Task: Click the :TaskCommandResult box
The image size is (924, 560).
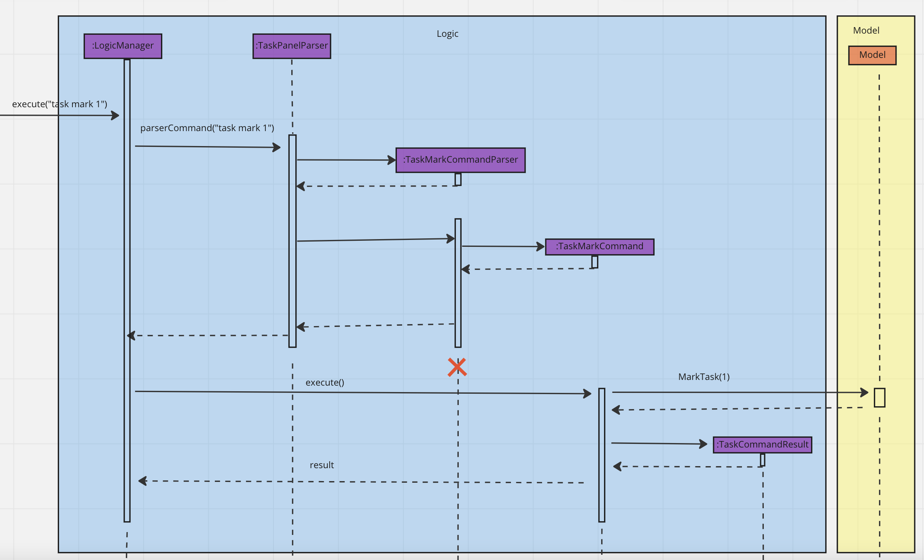Action: tap(762, 445)
